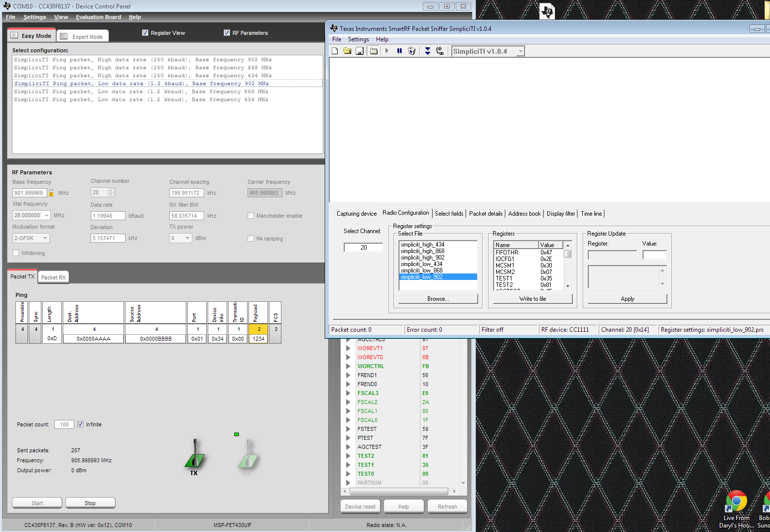Viewport: 770px width, 532px height.
Task: Click the Easy Mode tab icon
Action: click(x=14, y=36)
